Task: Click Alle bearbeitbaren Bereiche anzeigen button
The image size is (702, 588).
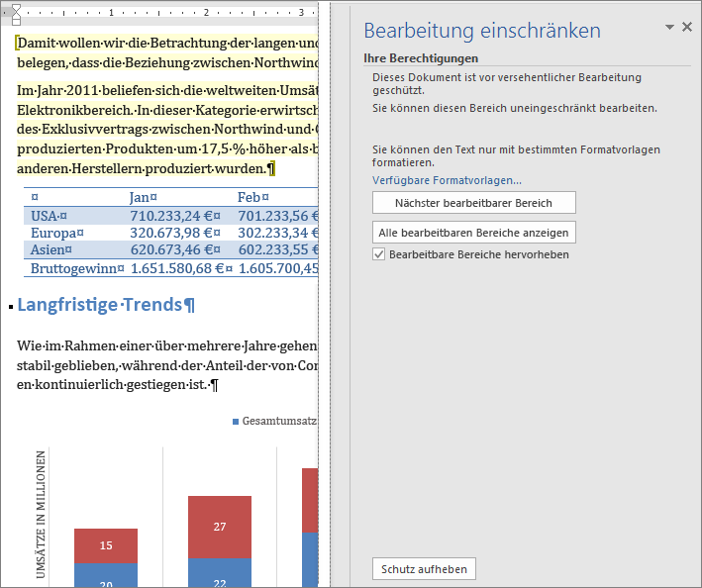Action: coord(473,233)
